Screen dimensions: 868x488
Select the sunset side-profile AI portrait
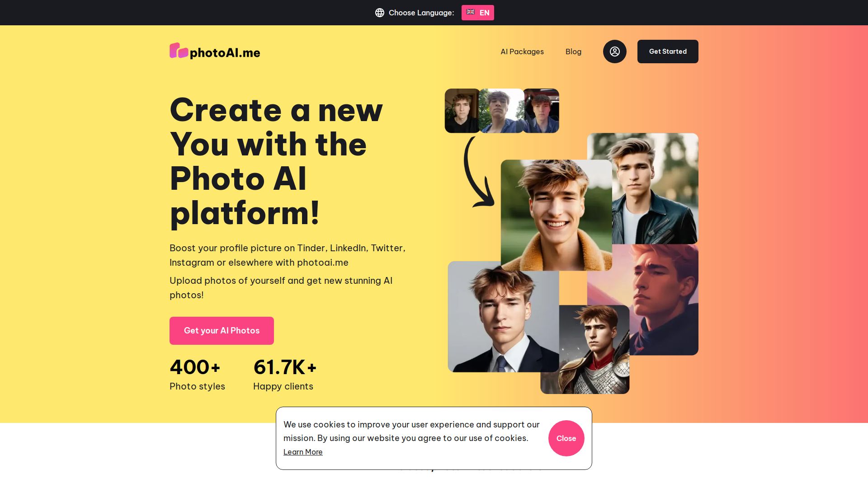[x=665, y=300]
